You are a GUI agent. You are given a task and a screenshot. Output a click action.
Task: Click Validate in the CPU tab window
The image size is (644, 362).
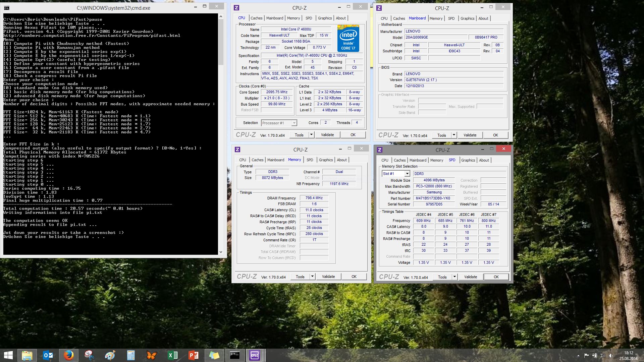click(327, 135)
